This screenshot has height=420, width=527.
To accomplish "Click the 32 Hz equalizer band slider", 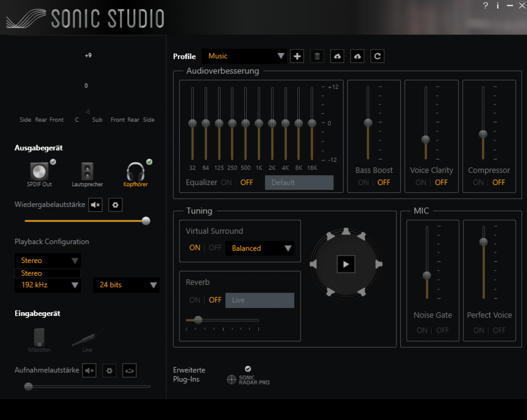I will pos(192,123).
